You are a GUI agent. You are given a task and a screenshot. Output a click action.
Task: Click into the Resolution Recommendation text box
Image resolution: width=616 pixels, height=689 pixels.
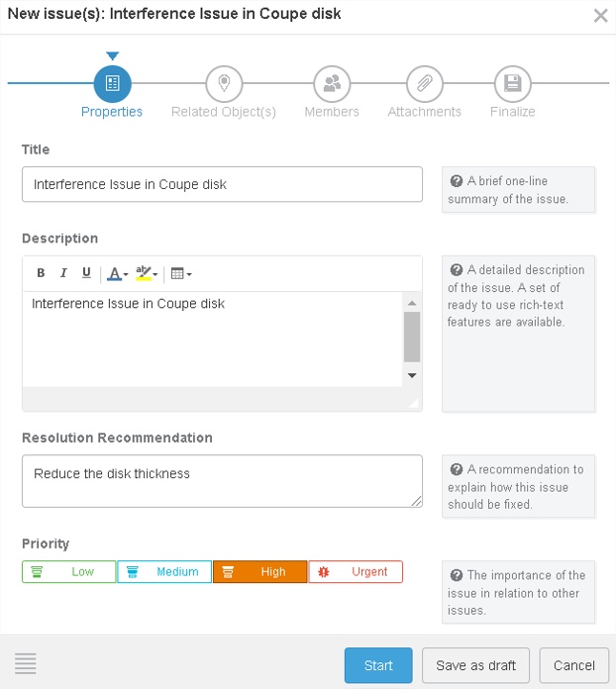coord(222,481)
